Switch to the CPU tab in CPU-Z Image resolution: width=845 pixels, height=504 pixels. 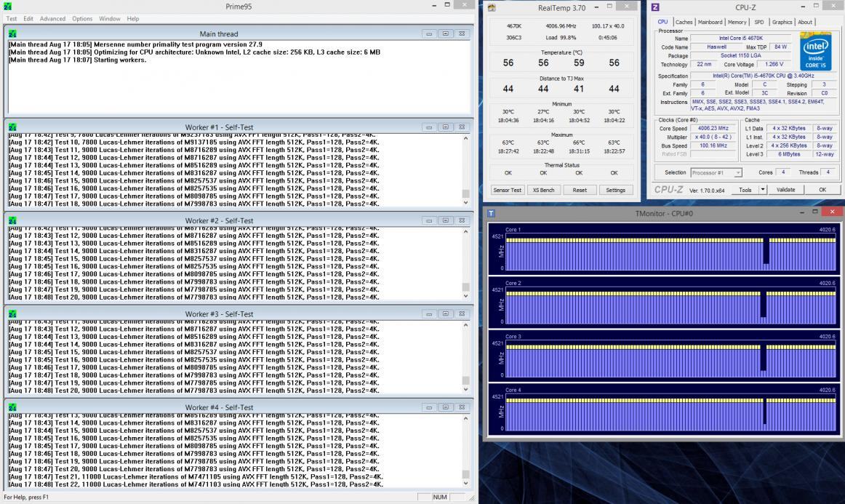pos(662,22)
